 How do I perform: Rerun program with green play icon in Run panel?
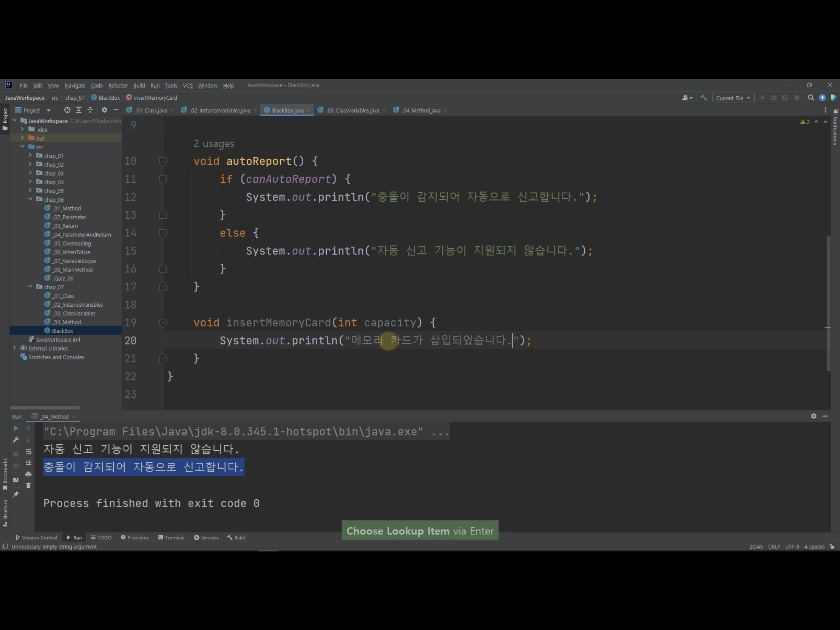pos(15,428)
